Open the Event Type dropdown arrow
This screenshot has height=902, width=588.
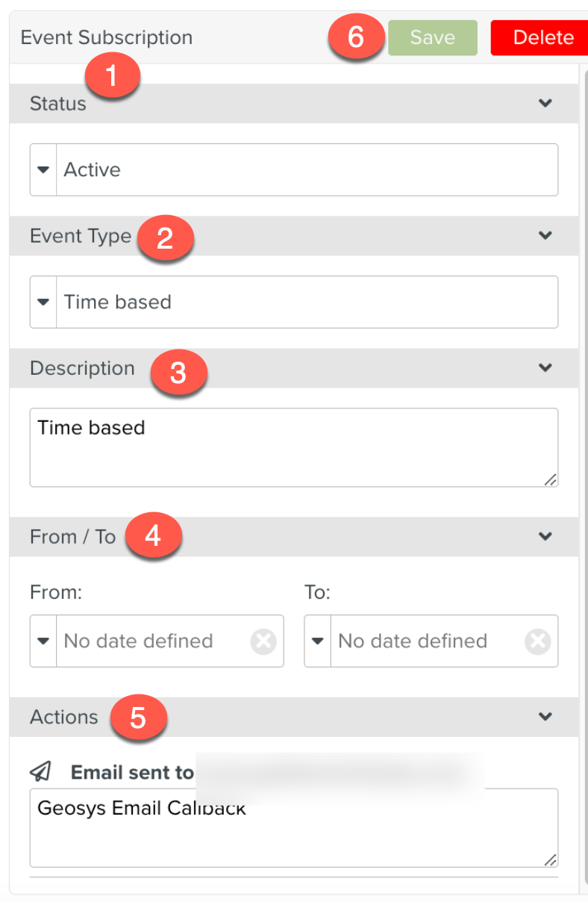tap(43, 302)
